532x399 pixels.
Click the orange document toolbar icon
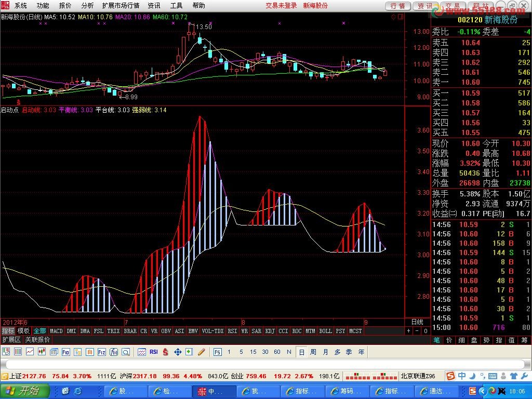pyautogui.click(x=89, y=352)
